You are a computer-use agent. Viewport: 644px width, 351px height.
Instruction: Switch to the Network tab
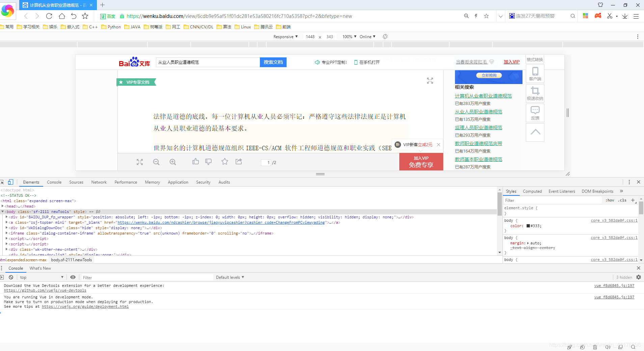point(99,182)
